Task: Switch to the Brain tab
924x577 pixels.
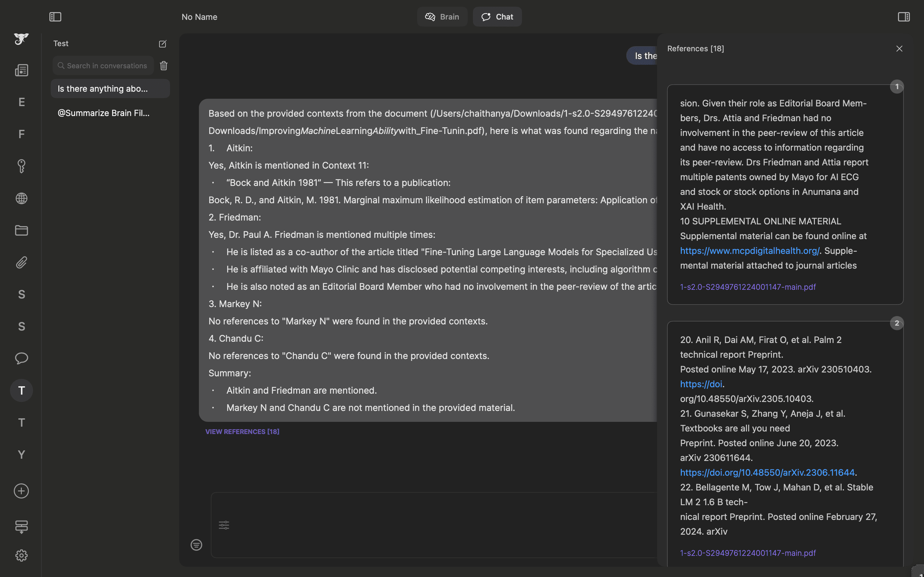Action: point(442,17)
